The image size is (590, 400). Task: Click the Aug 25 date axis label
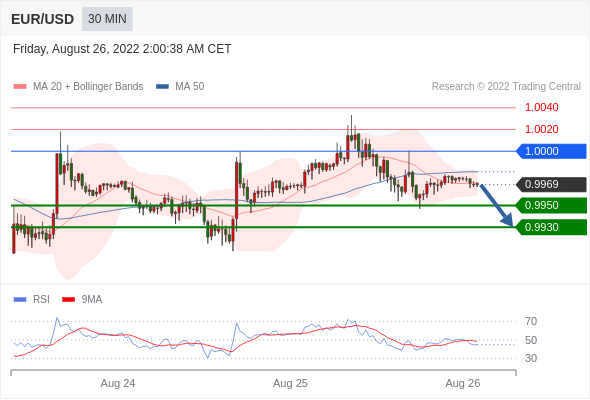(290, 383)
